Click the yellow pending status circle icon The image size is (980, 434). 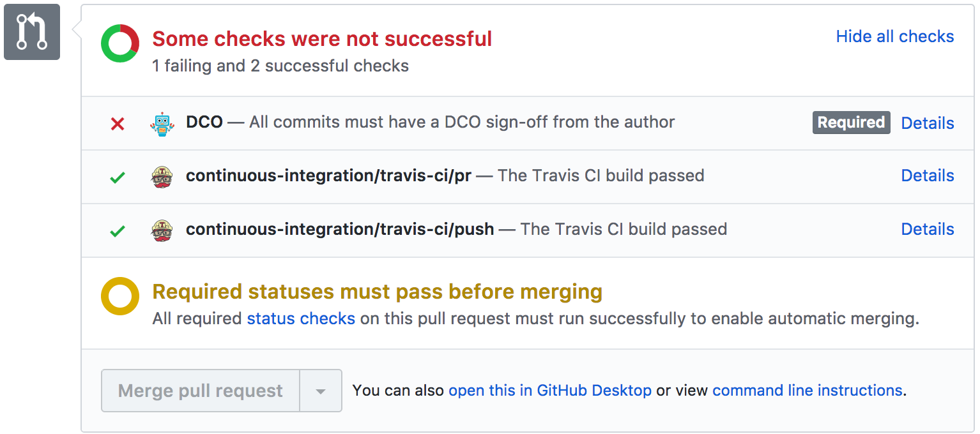119,296
